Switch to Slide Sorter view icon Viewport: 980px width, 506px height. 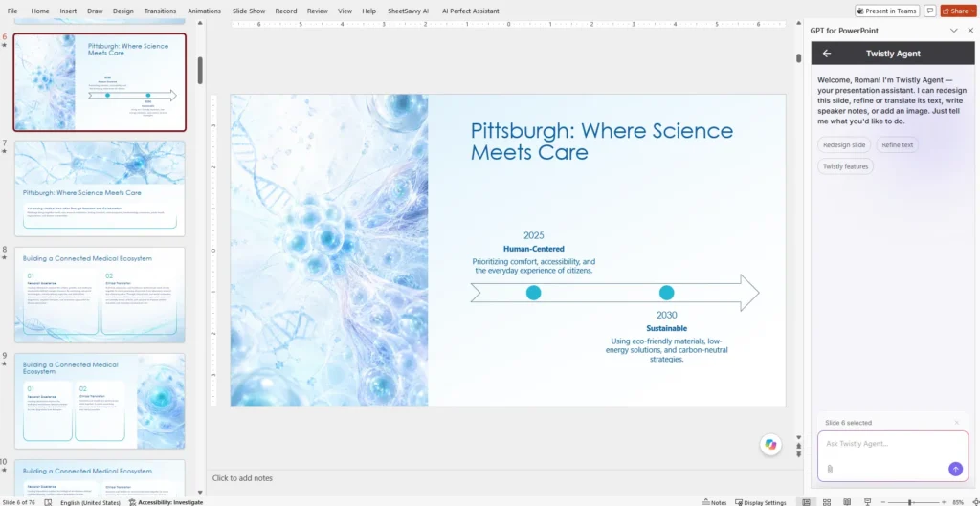click(827, 502)
